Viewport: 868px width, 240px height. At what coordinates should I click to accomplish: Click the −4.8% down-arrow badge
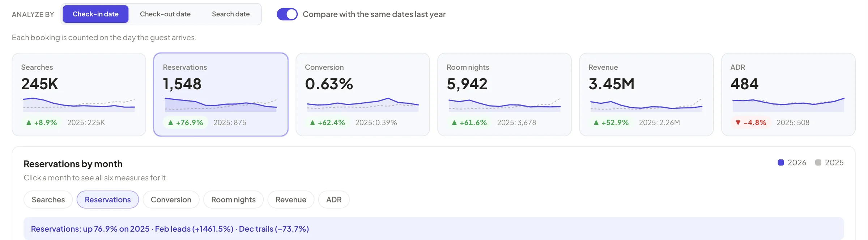(x=751, y=123)
